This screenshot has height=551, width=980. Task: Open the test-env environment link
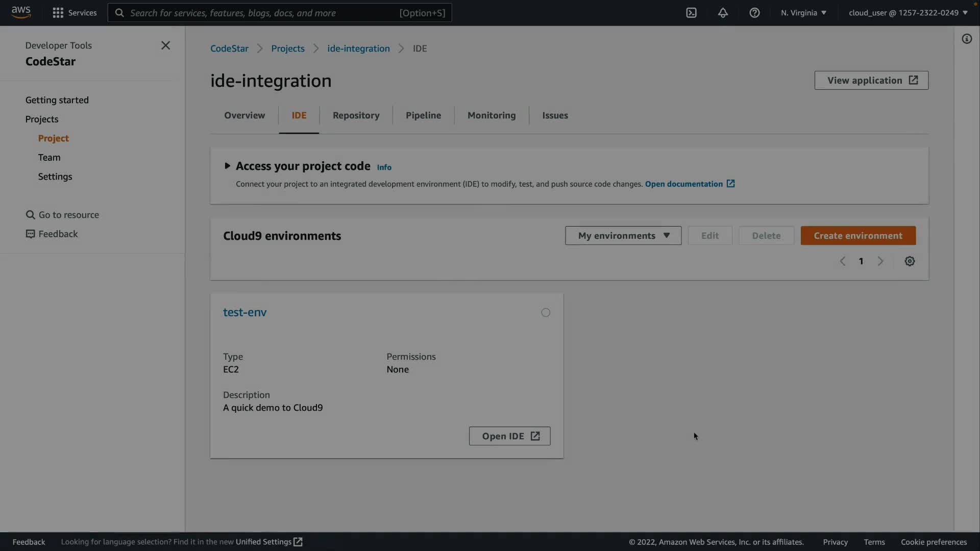tap(244, 312)
